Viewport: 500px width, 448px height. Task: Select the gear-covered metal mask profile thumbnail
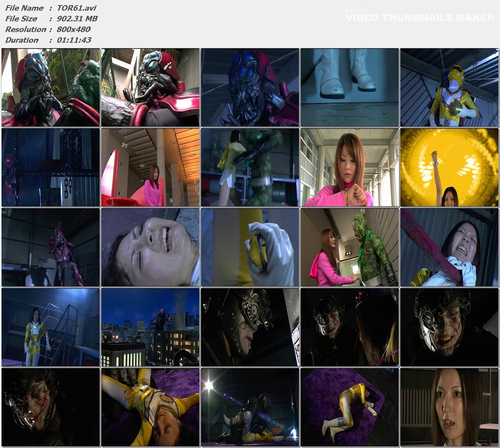[250, 327]
